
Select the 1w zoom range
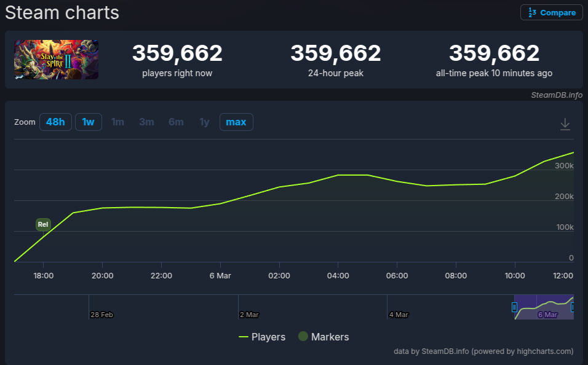[89, 122]
